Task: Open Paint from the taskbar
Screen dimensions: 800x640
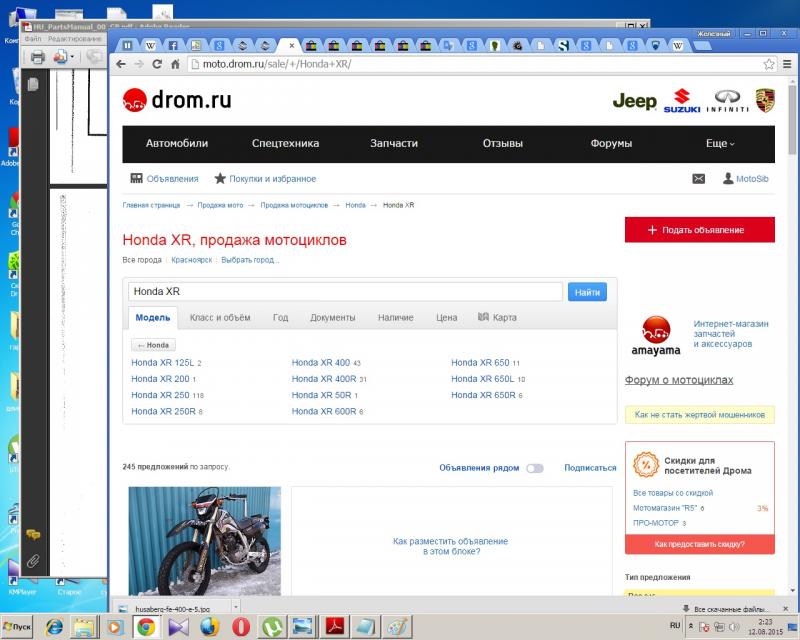Action: click(397, 627)
